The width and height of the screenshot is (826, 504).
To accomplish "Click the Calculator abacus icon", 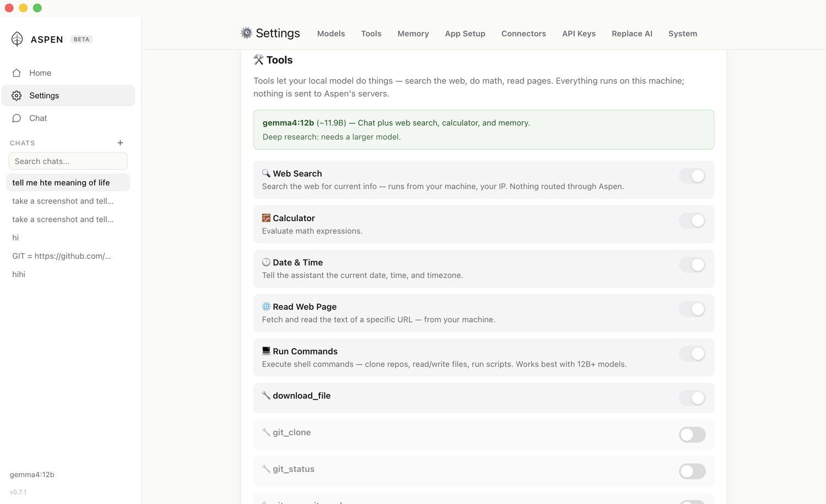I will click(266, 218).
